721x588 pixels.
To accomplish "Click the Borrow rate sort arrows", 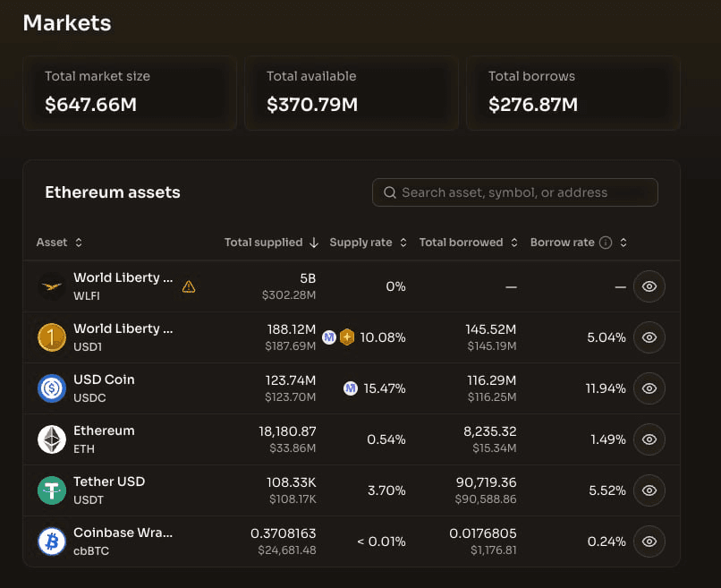I will [x=623, y=243].
